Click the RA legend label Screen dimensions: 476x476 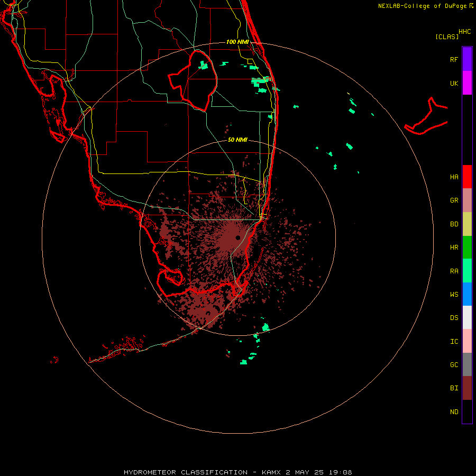(454, 271)
